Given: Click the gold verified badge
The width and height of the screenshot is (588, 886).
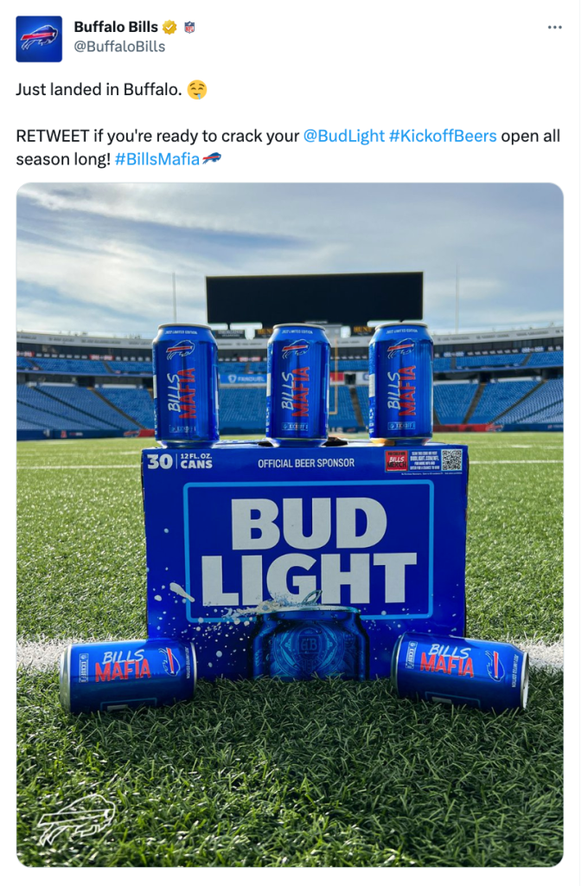Looking at the screenshot, I should 169,27.
